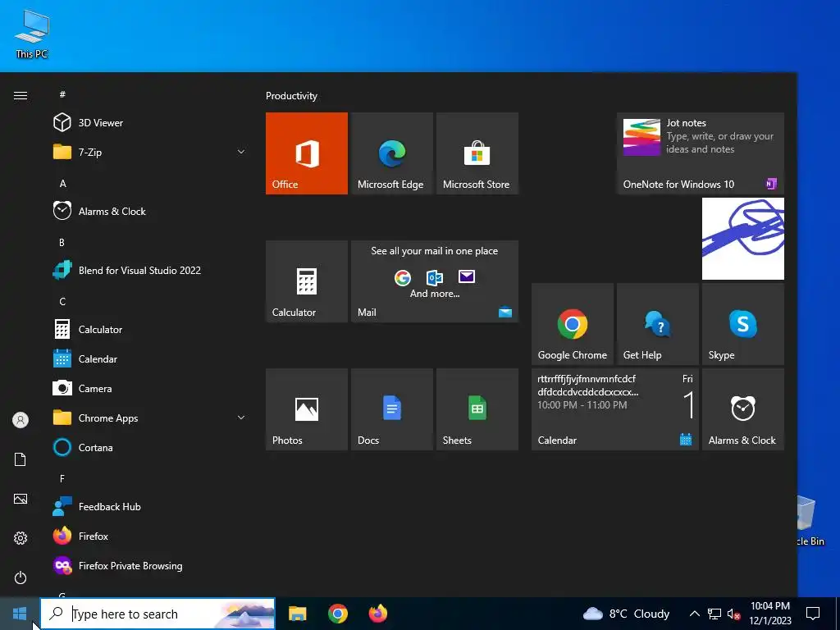The height and width of the screenshot is (630, 840).
Task: Open Firefox from taskbar
Action: coord(377,614)
